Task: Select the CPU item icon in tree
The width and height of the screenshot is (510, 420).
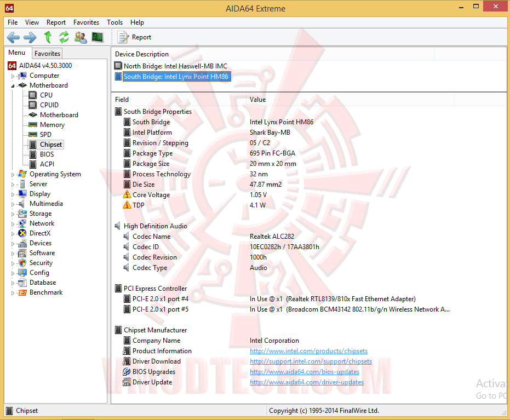Action: click(32, 95)
